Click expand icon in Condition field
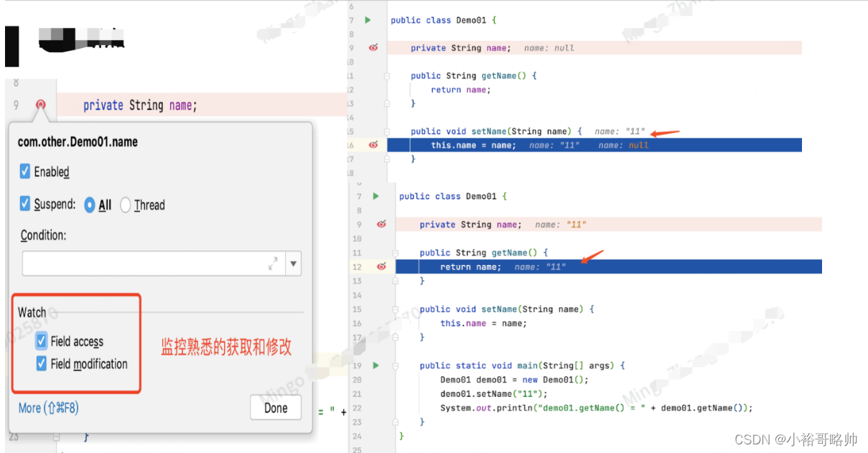Screen dimensions: 868x453 [x=274, y=263]
